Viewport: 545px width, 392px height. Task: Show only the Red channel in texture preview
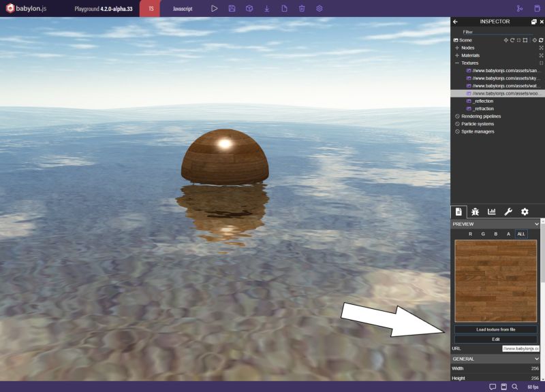(x=471, y=234)
